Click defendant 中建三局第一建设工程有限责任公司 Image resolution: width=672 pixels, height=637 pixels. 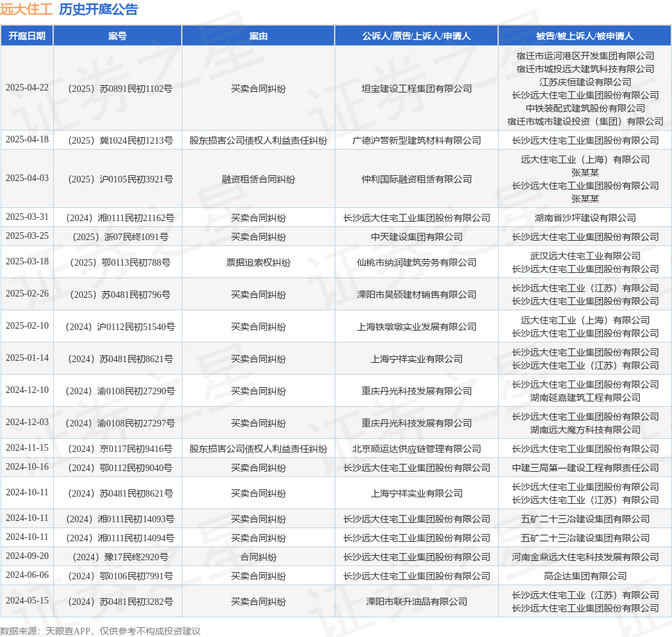click(585, 468)
